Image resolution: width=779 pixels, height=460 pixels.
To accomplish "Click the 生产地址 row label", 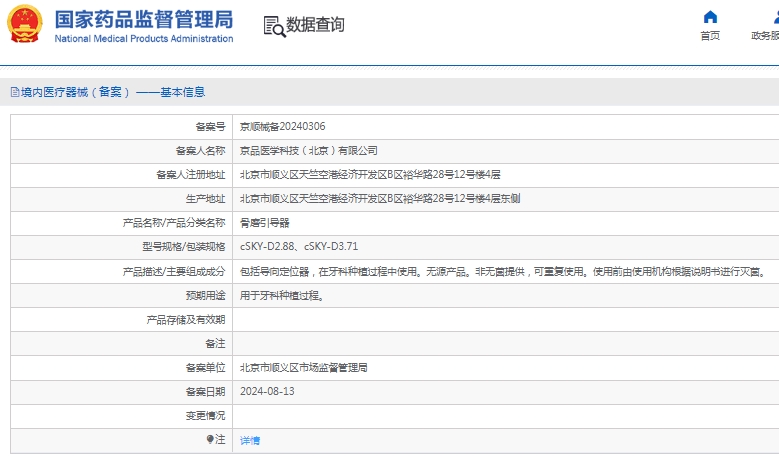I will tap(205, 199).
